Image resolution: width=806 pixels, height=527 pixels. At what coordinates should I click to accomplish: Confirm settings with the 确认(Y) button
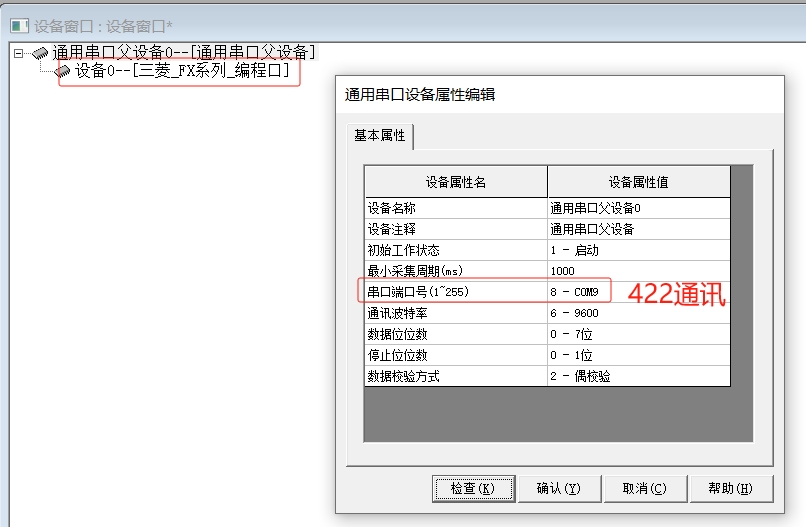[558, 489]
